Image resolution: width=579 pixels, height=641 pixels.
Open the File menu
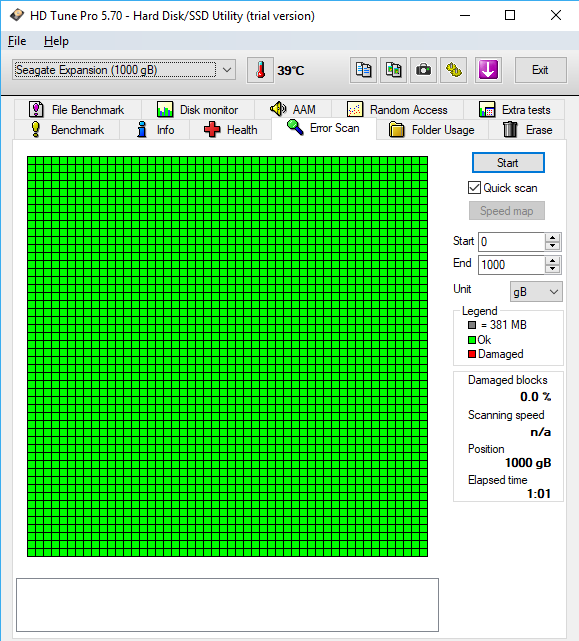pos(17,41)
